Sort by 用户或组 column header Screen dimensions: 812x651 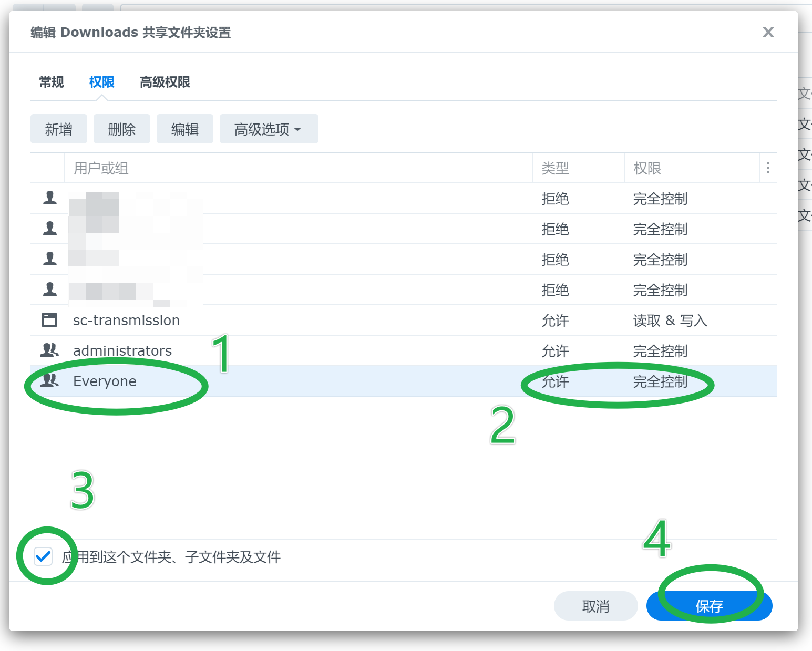tap(101, 168)
